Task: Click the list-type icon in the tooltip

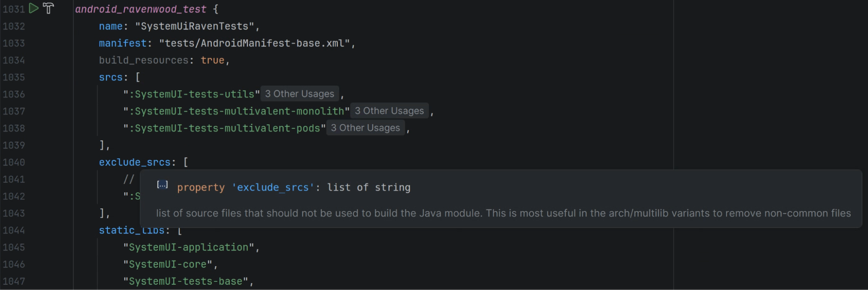Action: 162,185
